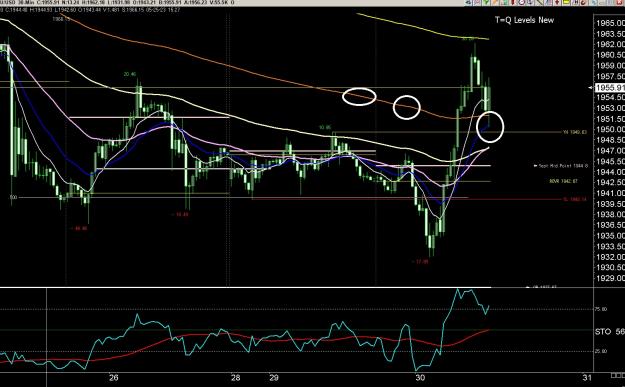Click date label 28 on time axis
625x387 pixels.
click(235, 378)
